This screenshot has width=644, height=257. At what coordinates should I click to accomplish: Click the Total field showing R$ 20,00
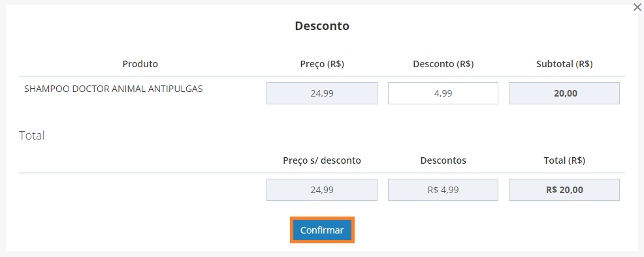[x=564, y=190]
